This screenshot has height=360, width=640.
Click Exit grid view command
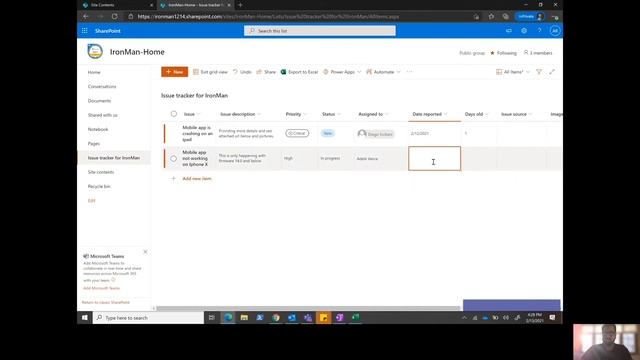pos(210,72)
